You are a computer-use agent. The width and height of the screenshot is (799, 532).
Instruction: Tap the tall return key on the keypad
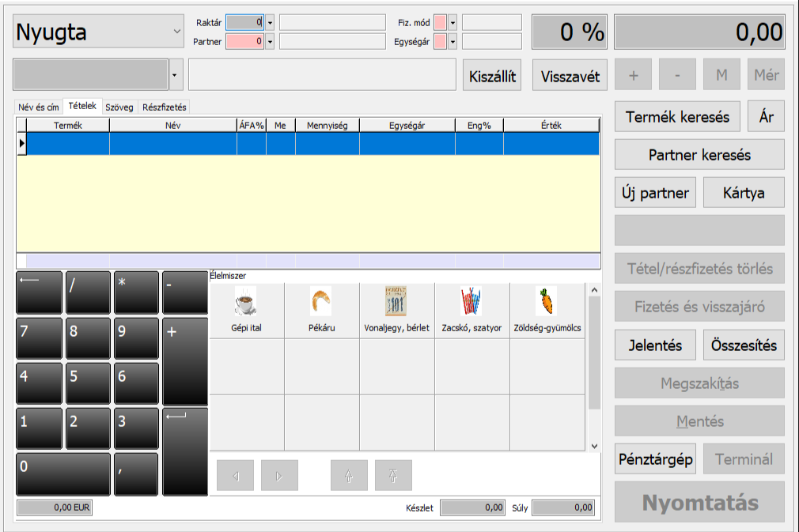(185, 451)
